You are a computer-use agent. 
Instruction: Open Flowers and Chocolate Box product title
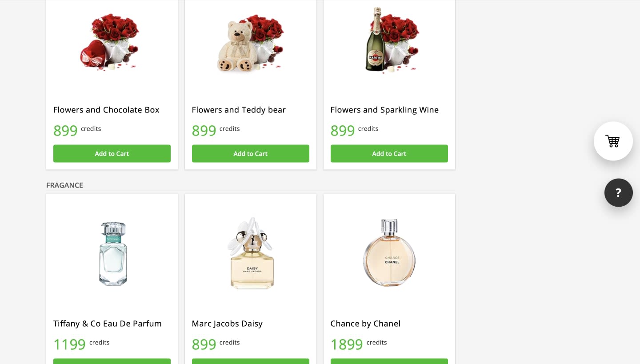(106, 110)
